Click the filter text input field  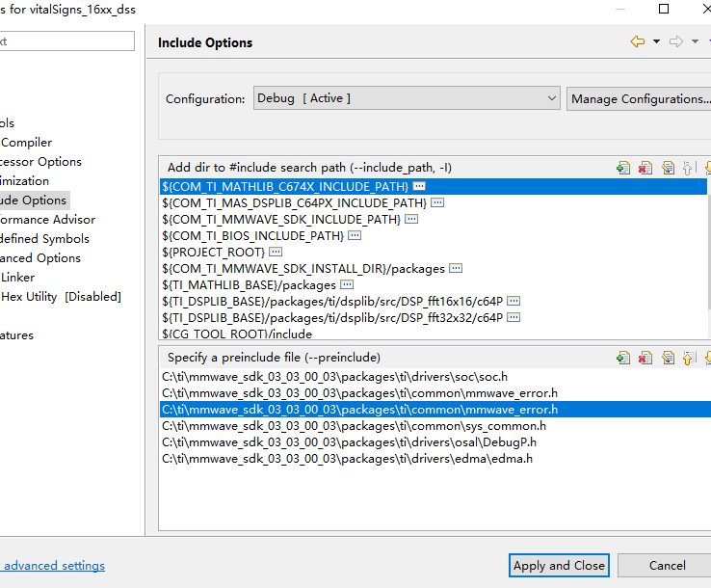pyautogui.click(x=66, y=41)
